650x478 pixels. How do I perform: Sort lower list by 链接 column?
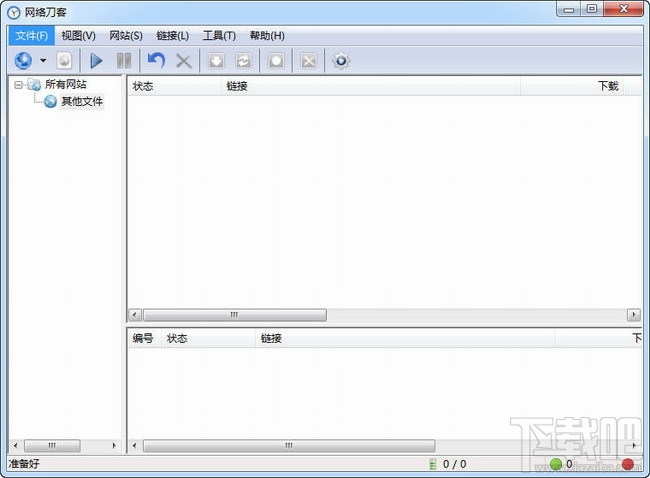coord(405,338)
